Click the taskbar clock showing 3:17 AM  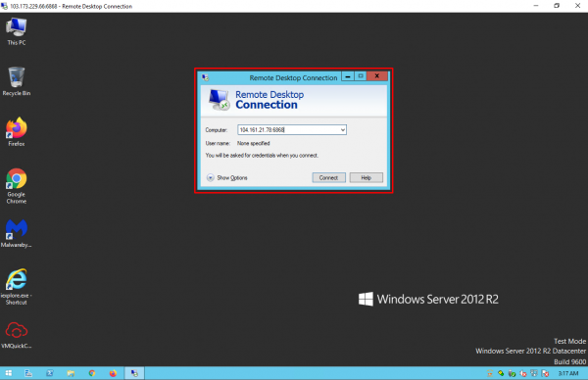pos(568,373)
